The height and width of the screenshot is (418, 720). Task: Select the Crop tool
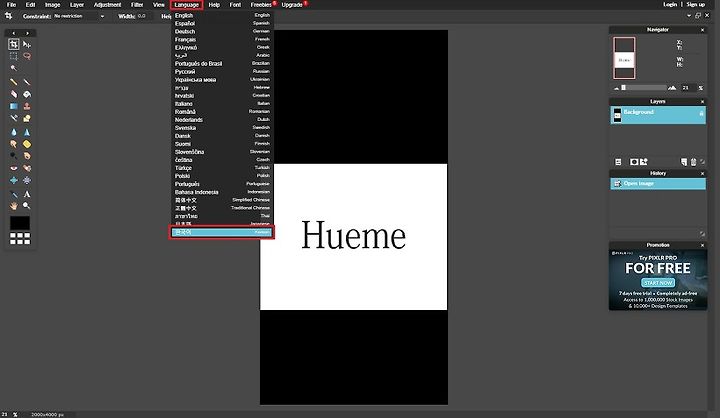coord(13,44)
